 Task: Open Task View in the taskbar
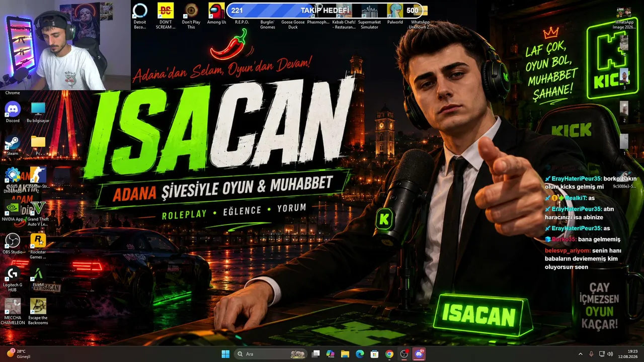pyautogui.click(x=316, y=354)
